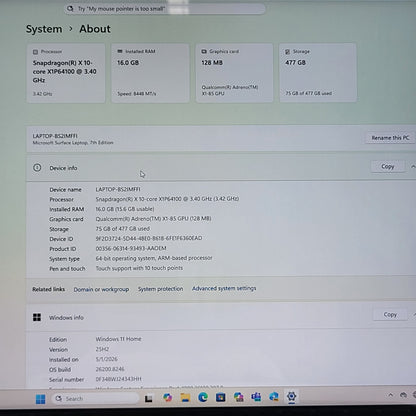Open Microsoft Teams from the taskbar
The width and height of the screenshot is (416, 416).
click(256, 397)
